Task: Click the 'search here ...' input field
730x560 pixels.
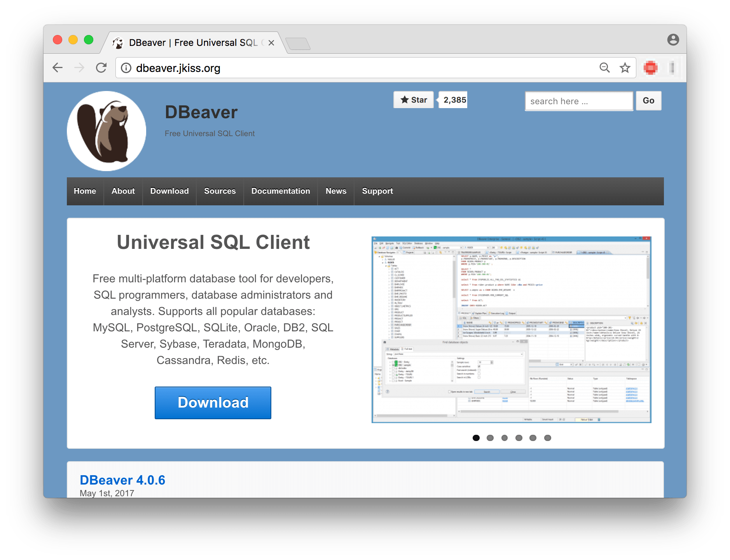Action: (579, 101)
